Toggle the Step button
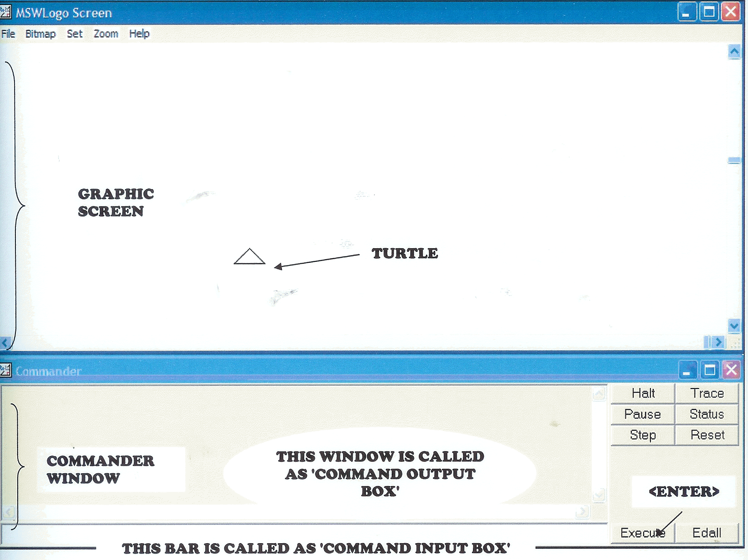 pos(643,435)
